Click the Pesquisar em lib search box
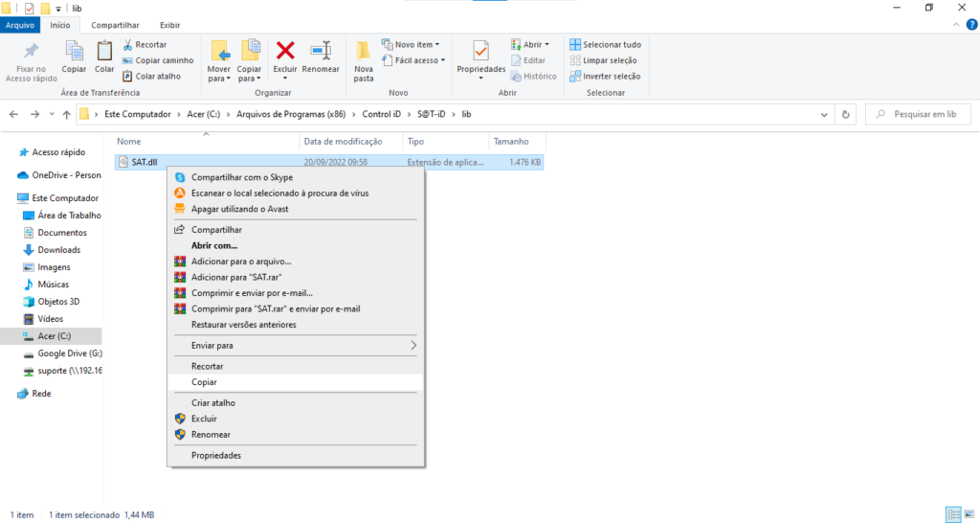The height and width of the screenshot is (523, 980). 921,114
